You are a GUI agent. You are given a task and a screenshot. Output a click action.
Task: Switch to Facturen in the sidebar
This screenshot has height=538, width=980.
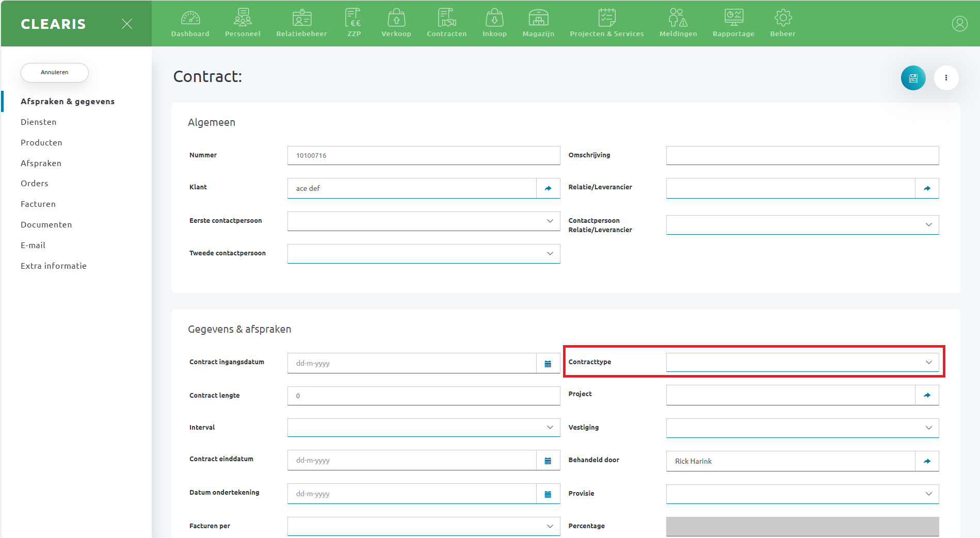click(38, 204)
